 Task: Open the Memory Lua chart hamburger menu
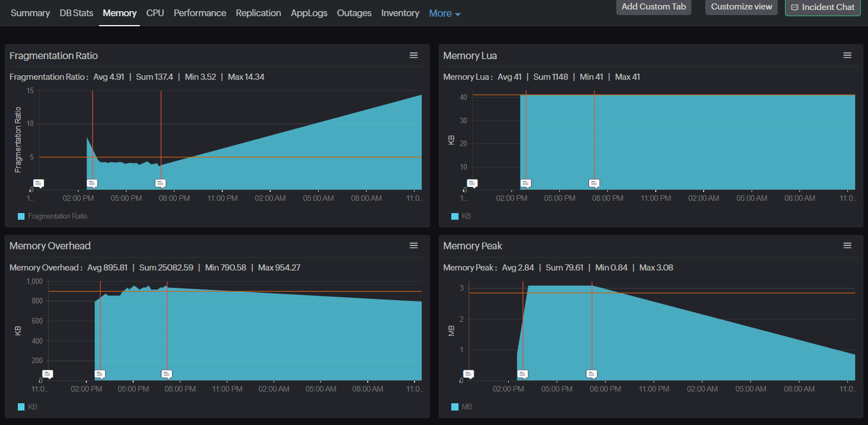[847, 55]
